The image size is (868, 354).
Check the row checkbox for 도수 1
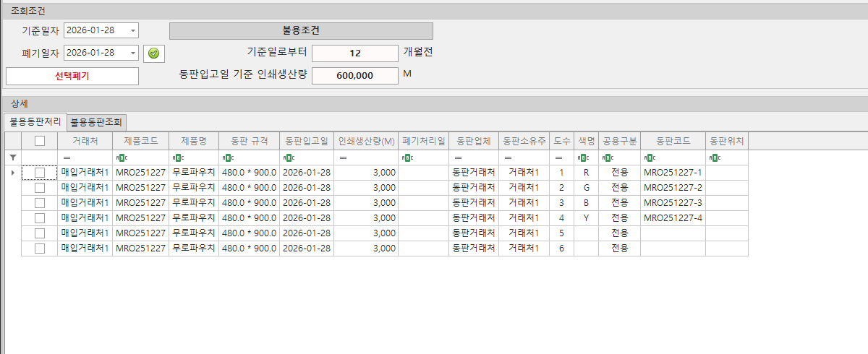40,173
